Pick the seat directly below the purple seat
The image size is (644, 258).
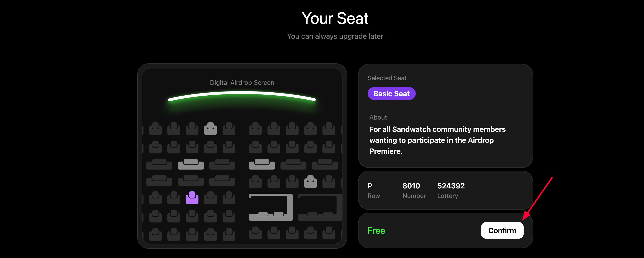click(x=192, y=216)
